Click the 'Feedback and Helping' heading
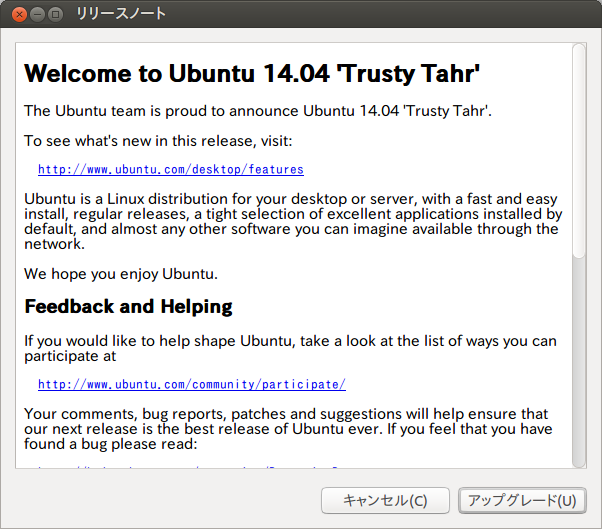 tap(128, 307)
